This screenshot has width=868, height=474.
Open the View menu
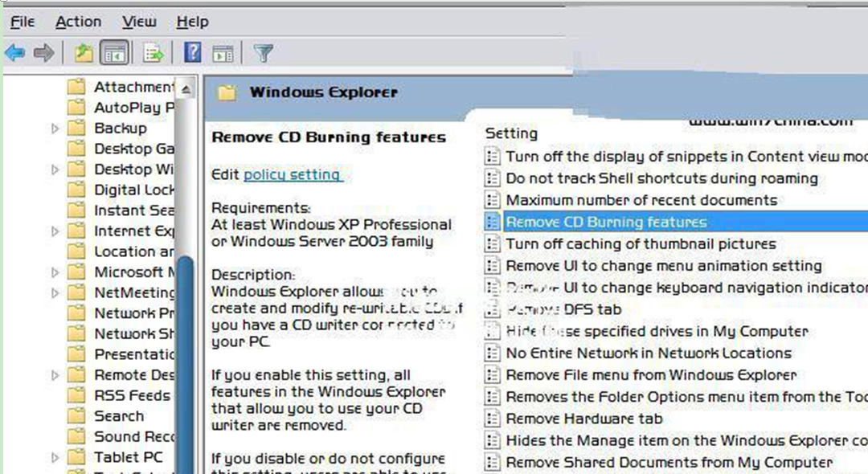click(139, 22)
